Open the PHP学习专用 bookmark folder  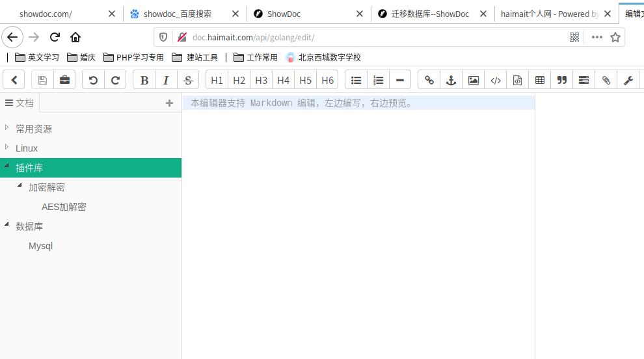133,57
